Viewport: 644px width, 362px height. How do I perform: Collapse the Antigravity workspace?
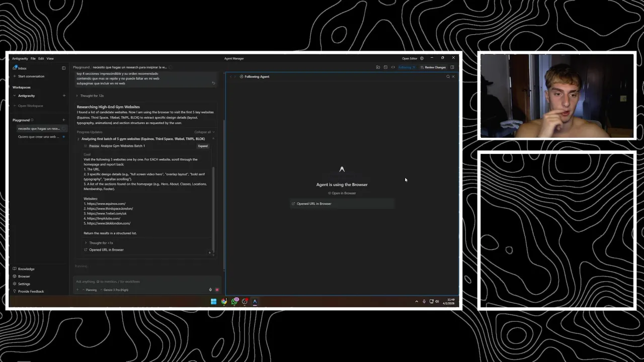coord(15,96)
